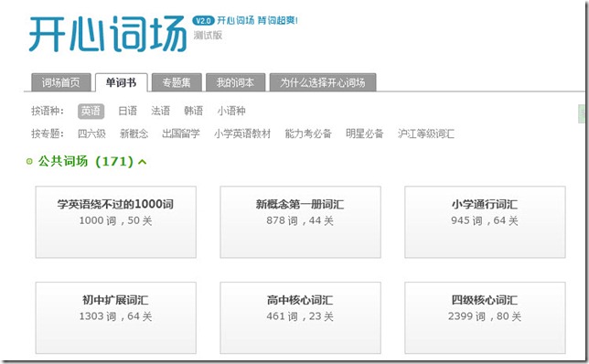Select the 单词书 tab
589x364 pixels.
point(121,82)
